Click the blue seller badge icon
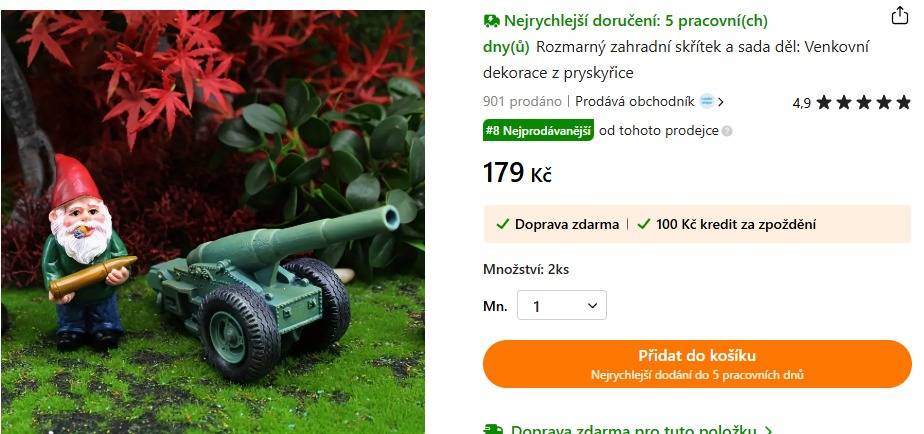924x434 pixels. point(707,101)
